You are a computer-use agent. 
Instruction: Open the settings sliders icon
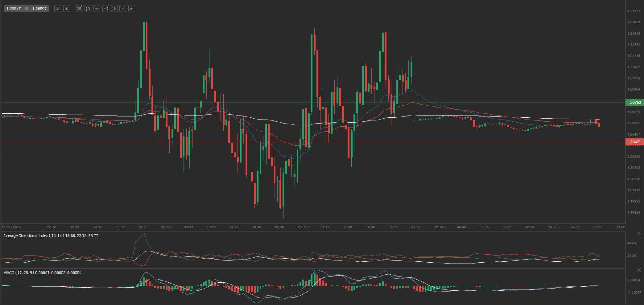[97, 9]
